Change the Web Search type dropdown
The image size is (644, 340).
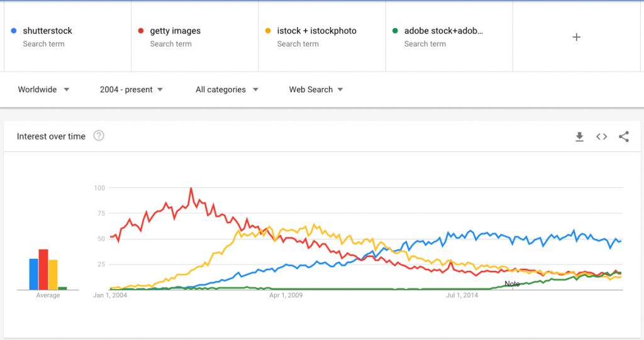pos(316,89)
